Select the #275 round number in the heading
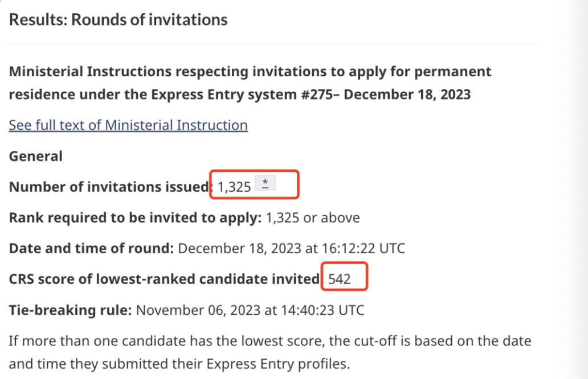The width and height of the screenshot is (588, 379). point(317,94)
